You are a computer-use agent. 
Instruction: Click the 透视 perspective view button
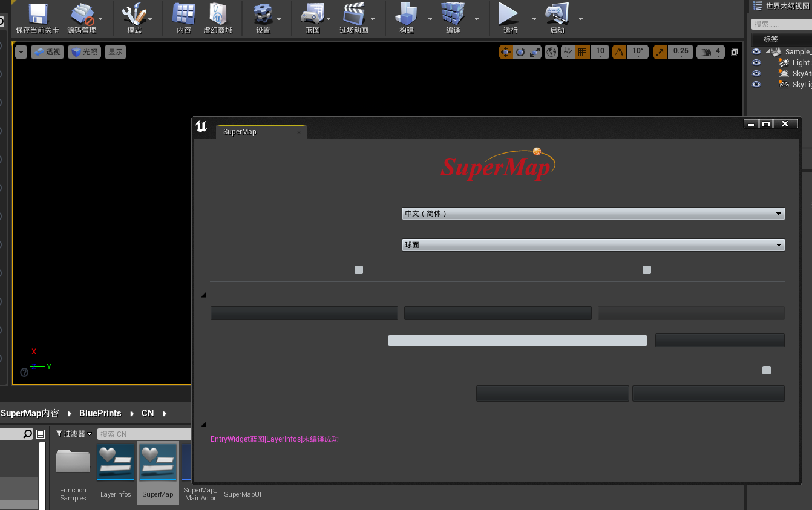pos(47,52)
